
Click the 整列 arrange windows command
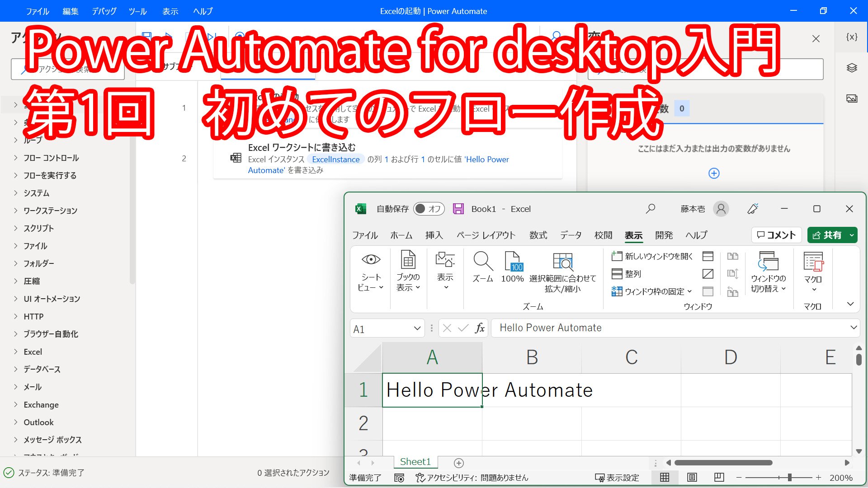pyautogui.click(x=626, y=274)
